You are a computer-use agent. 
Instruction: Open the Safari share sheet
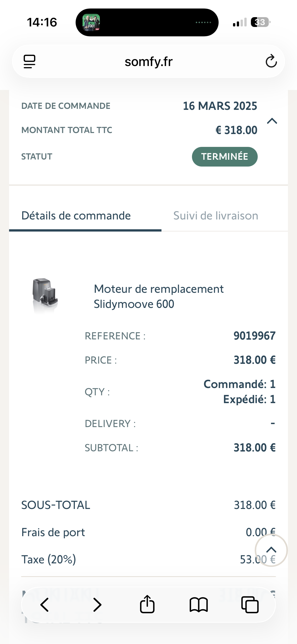coord(147,604)
